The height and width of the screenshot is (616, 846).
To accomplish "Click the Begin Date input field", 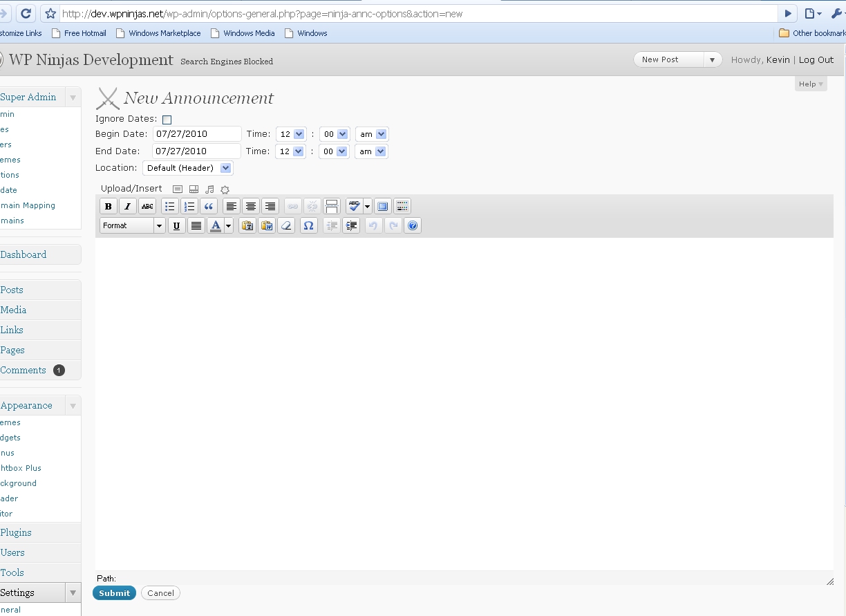I will (197, 134).
